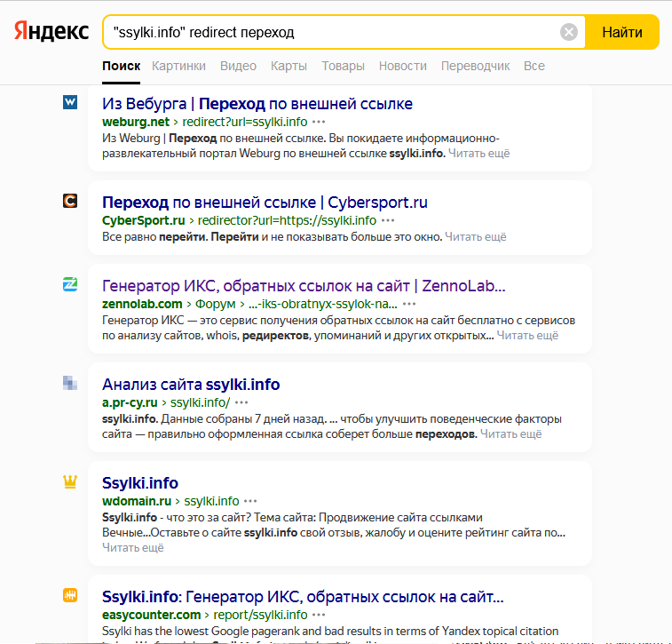Click the weburg.net green domain link
The width and height of the screenshot is (672, 644).
[x=136, y=123]
